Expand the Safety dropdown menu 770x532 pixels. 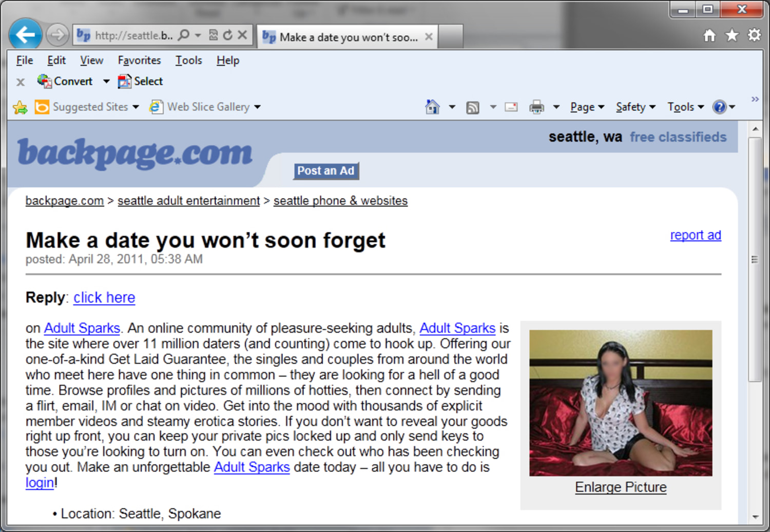coord(636,107)
